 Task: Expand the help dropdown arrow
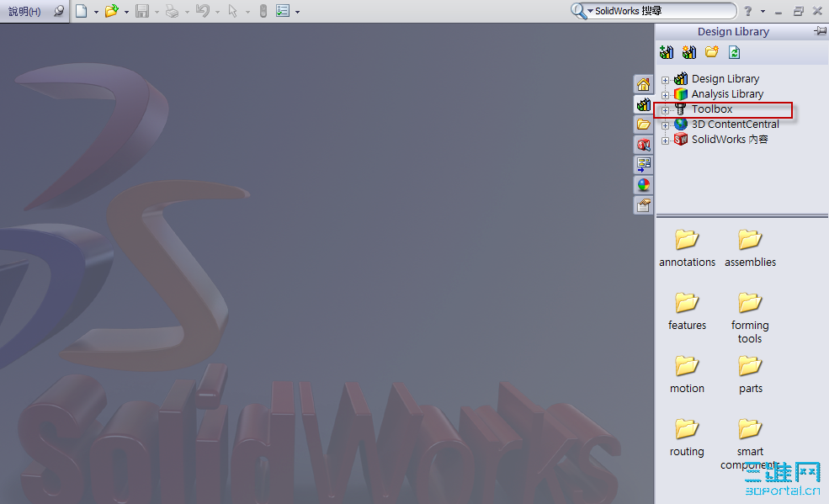(x=763, y=11)
